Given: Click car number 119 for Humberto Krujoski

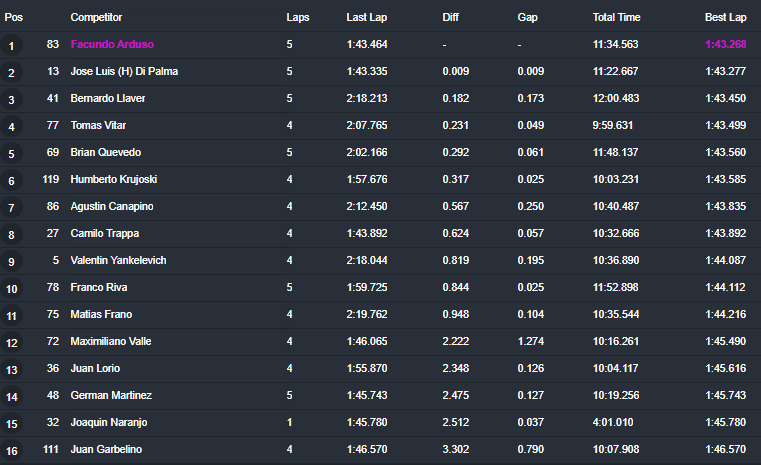Looking at the screenshot, I should [50, 179].
